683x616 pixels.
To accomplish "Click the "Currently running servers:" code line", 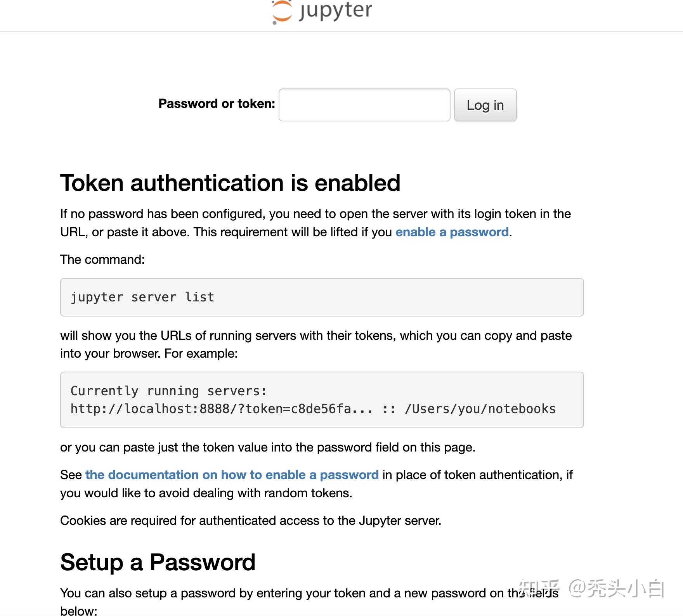I will click(169, 391).
